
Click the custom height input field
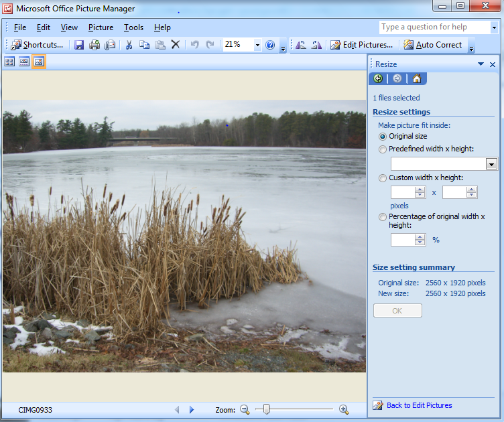[x=454, y=192]
